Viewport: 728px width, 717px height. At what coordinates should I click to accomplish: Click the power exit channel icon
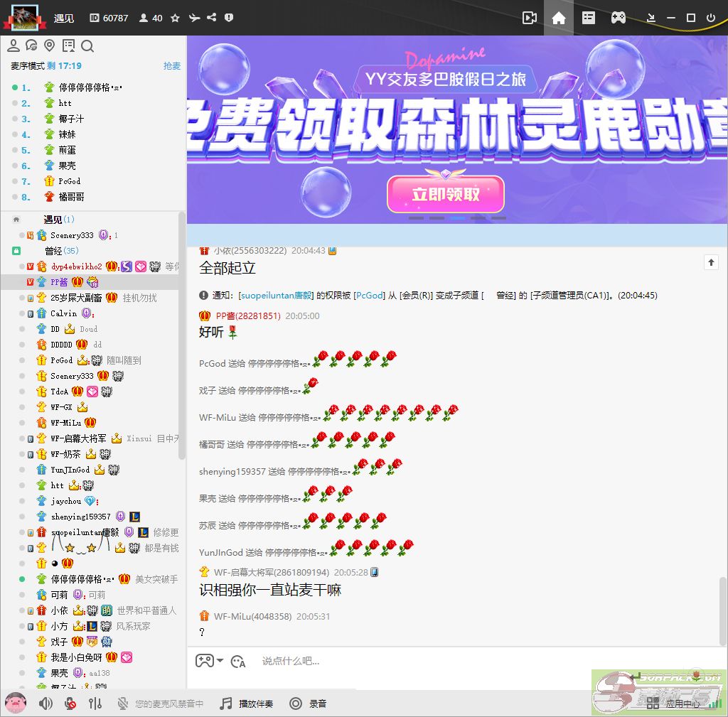(710, 18)
